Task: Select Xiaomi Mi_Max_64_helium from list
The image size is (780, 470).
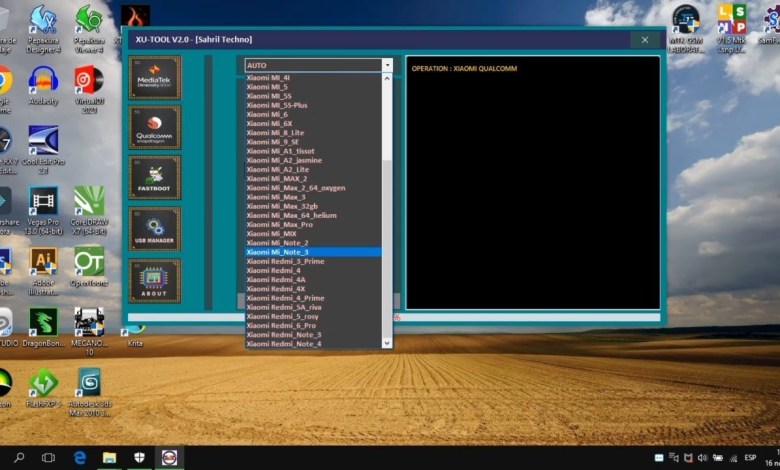Action: [313, 215]
